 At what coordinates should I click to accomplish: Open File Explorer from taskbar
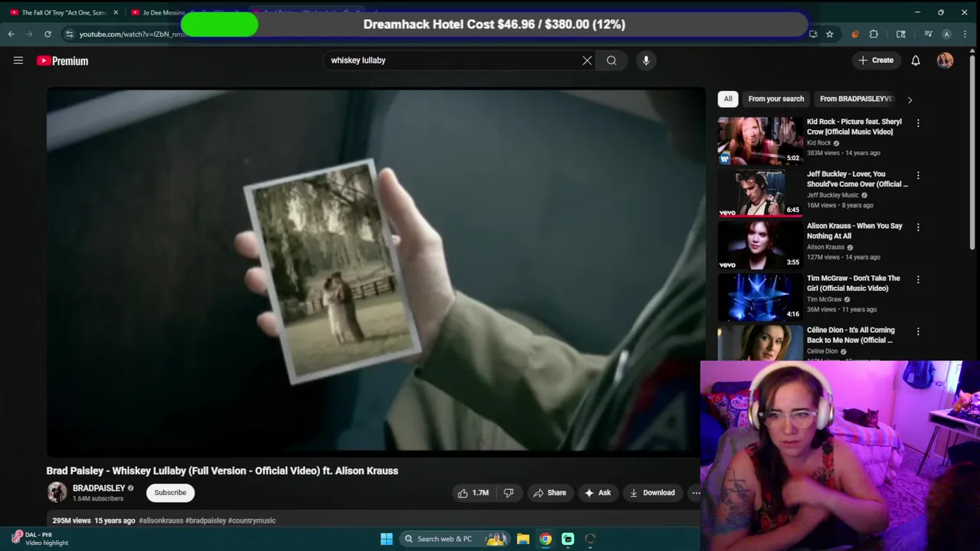point(523,539)
